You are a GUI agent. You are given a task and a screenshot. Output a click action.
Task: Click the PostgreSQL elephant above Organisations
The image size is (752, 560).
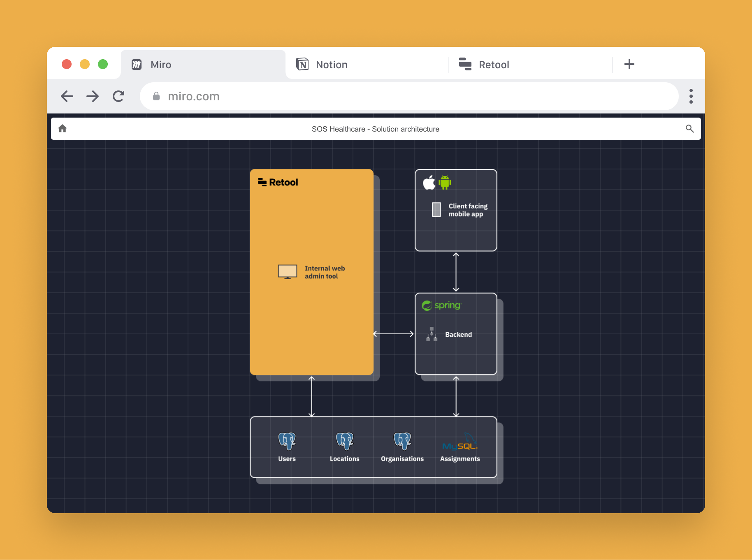tap(402, 441)
